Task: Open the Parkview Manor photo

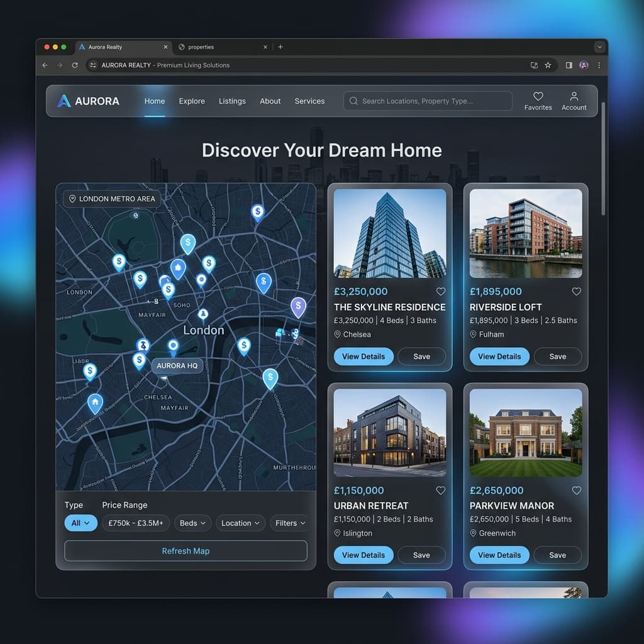Action: click(526, 433)
